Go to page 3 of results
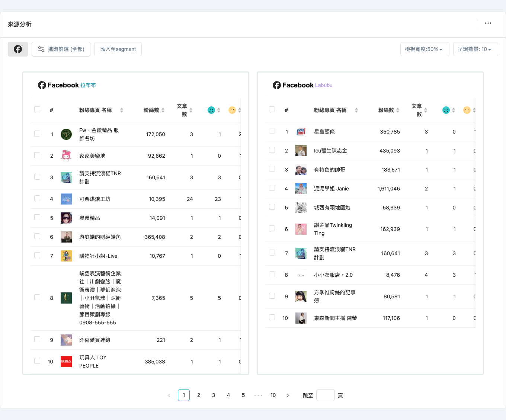The height and width of the screenshot is (420, 506). coord(214,395)
